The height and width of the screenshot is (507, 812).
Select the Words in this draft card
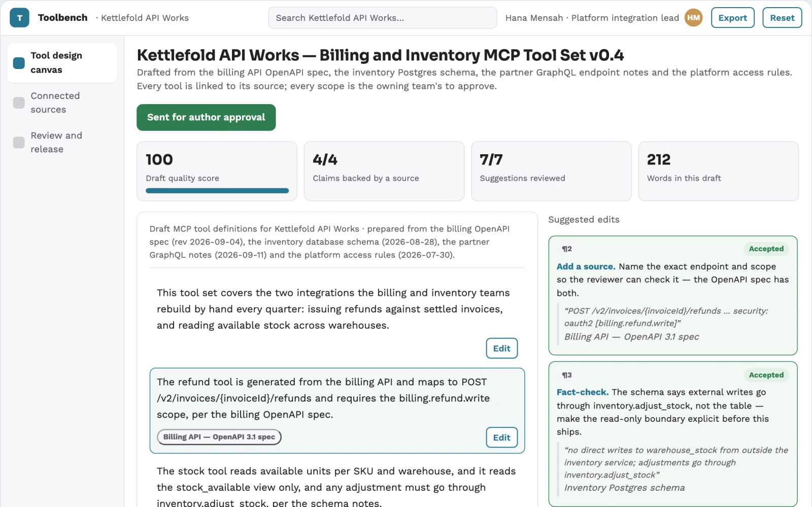tap(718, 171)
